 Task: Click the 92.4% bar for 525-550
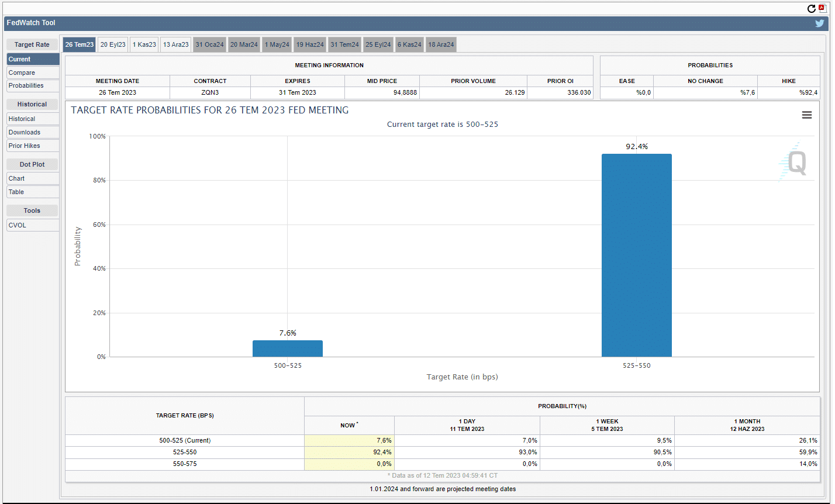coord(636,255)
